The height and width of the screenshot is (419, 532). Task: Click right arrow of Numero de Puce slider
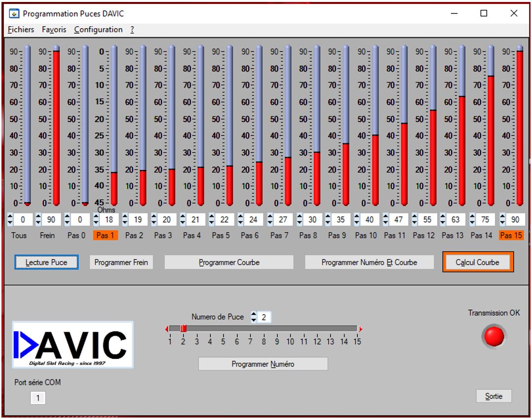[x=360, y=329]
